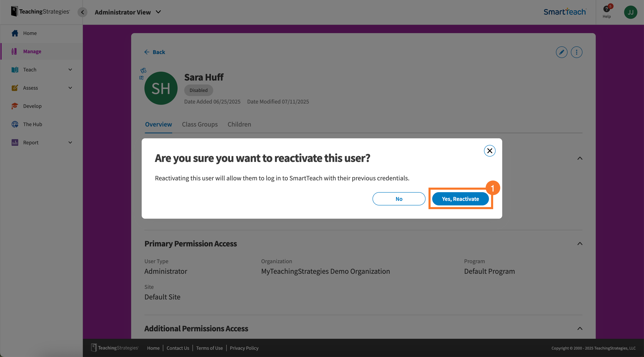Click the TeachingStrategies logo
The width and height of the screenshot is (644, 357).
point(40,11)
